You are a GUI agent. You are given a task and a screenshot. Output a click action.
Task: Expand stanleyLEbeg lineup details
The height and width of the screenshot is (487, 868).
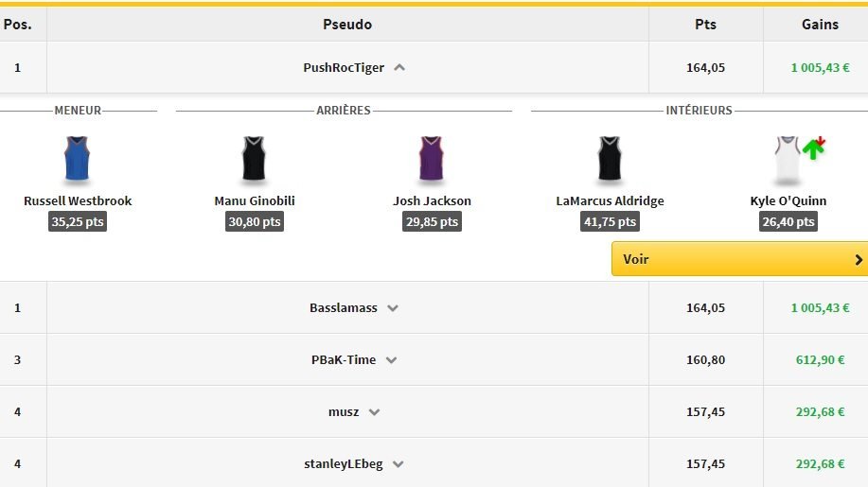point(398,464)
